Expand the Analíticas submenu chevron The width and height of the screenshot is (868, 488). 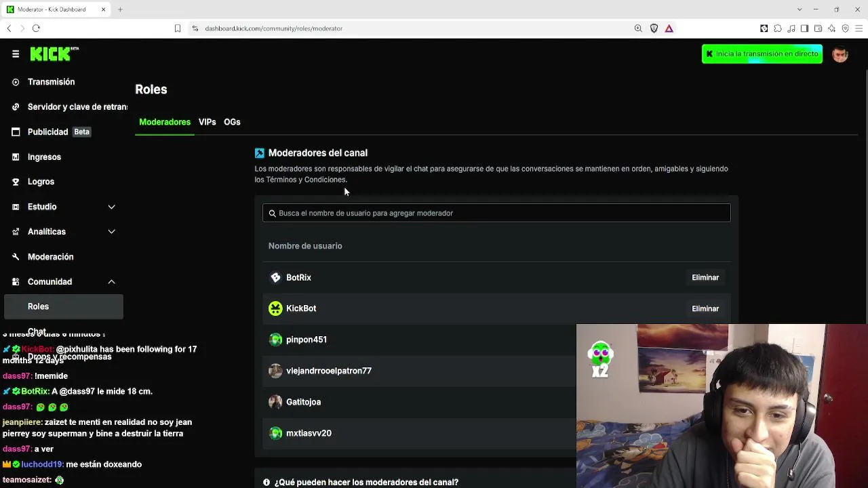click(111, 232)
